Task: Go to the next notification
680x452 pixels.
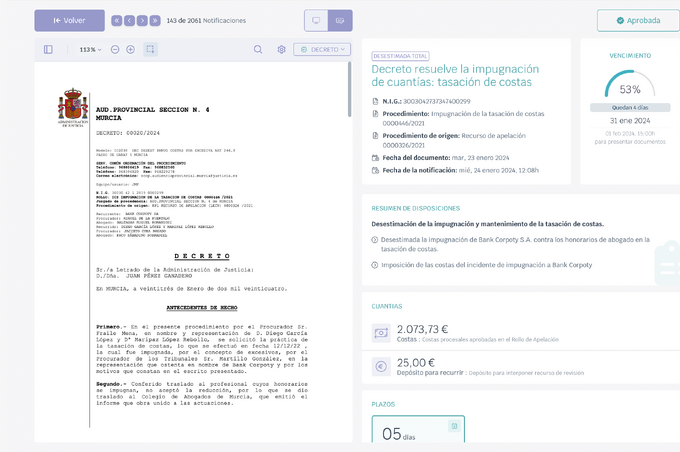Action: 142,20
